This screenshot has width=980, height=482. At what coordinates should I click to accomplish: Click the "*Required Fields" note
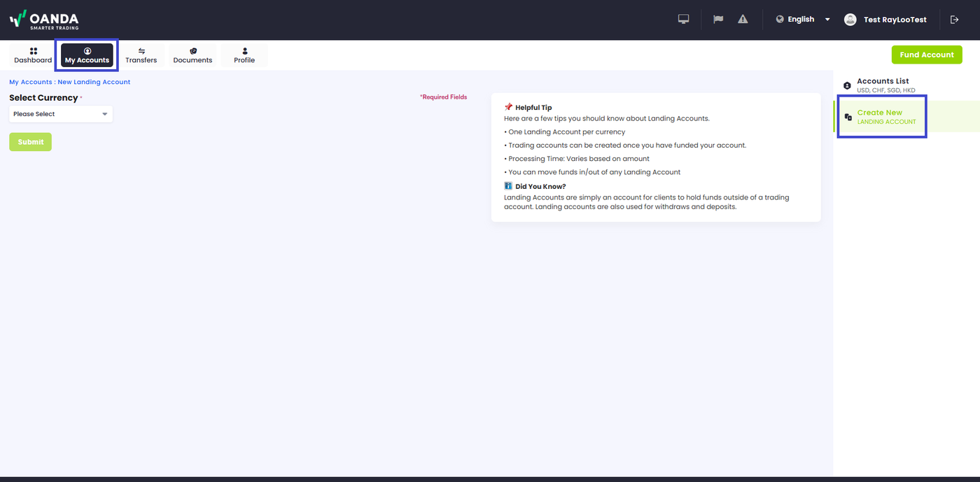443,97
